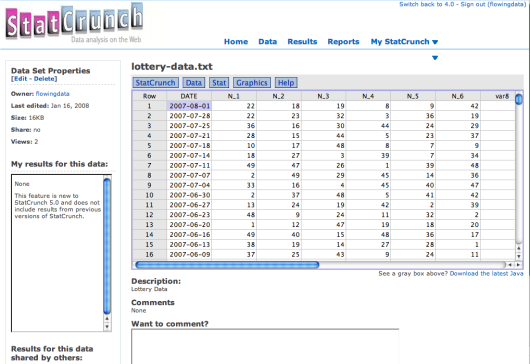Click the blue triangle below My StatCrunch
The width and height of the screenshot is (530, 364).
tap(435, 58)
